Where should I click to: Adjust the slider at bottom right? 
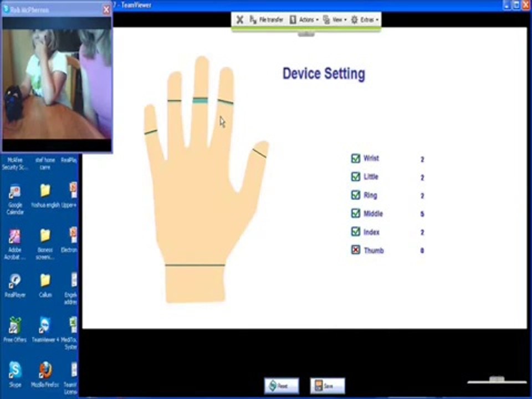(x=497, y=379)
